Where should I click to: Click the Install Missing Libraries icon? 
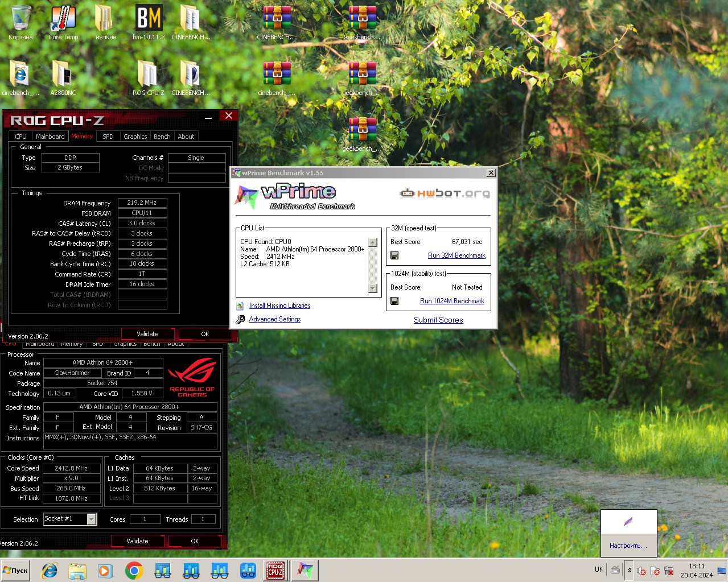point(240,306)
